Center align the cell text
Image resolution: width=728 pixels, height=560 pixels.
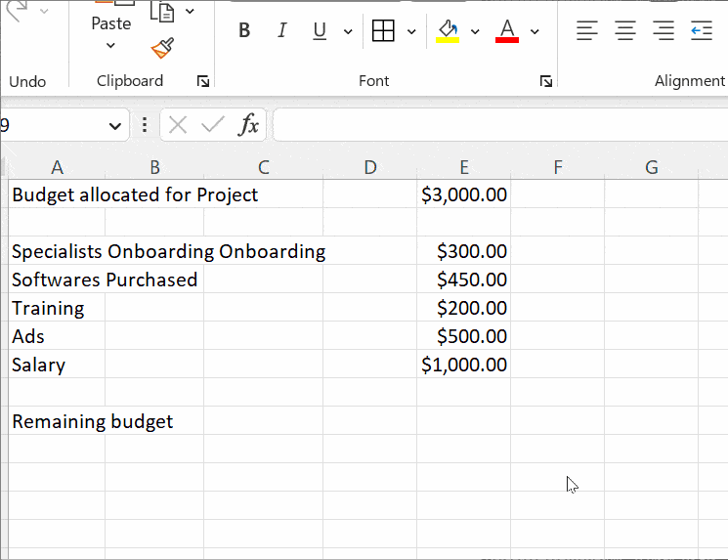point(625,31)
